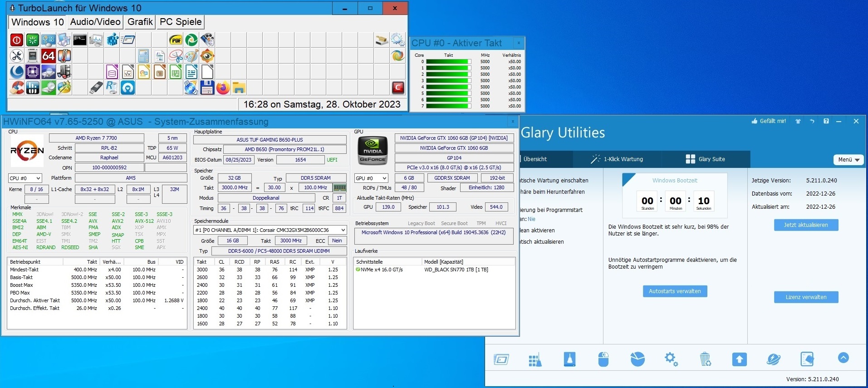Click the Lizenz verwalten button
The height and width of the screenshot is (388, 868).
(806, 297)
